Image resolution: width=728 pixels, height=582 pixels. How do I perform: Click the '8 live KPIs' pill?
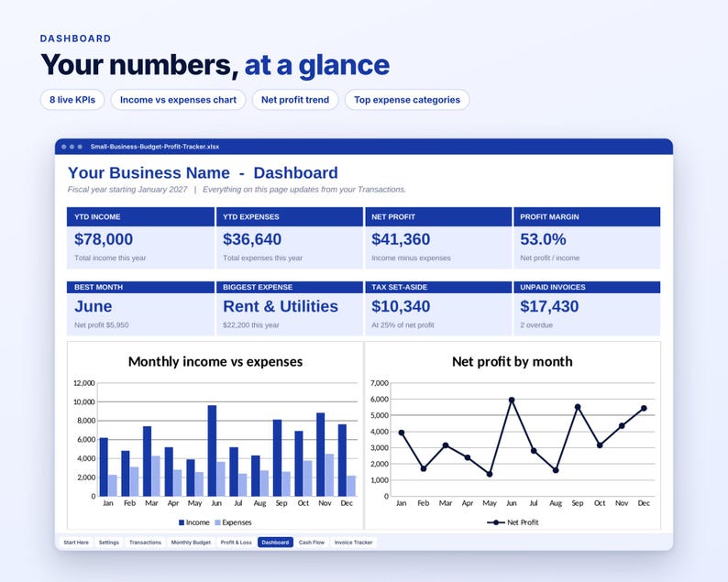(72, 100)
